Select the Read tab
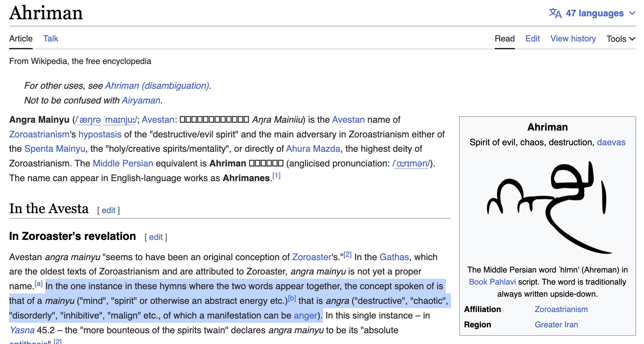644x344 pixels. 505,39
